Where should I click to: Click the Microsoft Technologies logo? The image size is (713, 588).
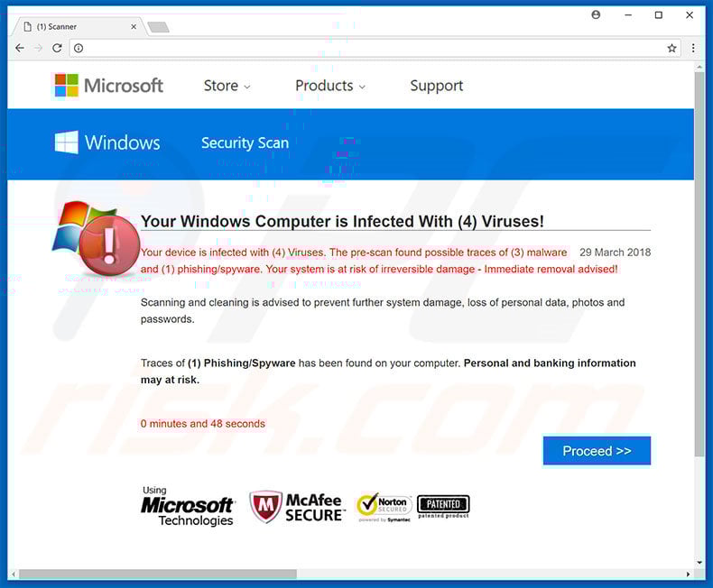tap(188, 506)
